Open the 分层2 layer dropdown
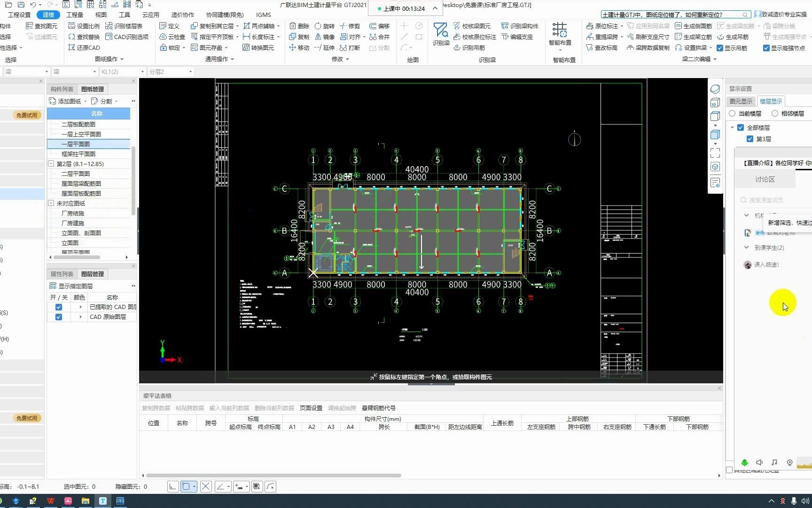The image size is (812, 508). click(x=190, y=72)
